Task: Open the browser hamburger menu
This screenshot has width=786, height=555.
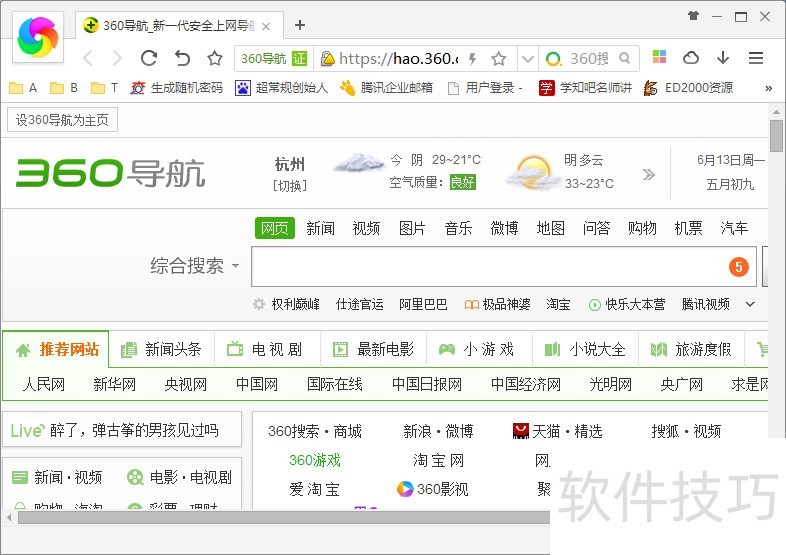Action: [x=756, y=58]
